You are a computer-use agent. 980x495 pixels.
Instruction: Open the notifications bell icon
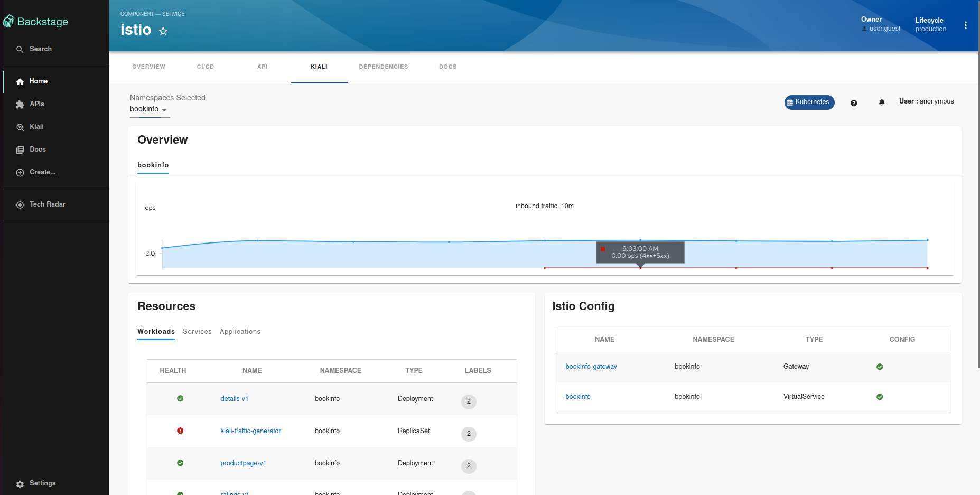click(882, 102)
